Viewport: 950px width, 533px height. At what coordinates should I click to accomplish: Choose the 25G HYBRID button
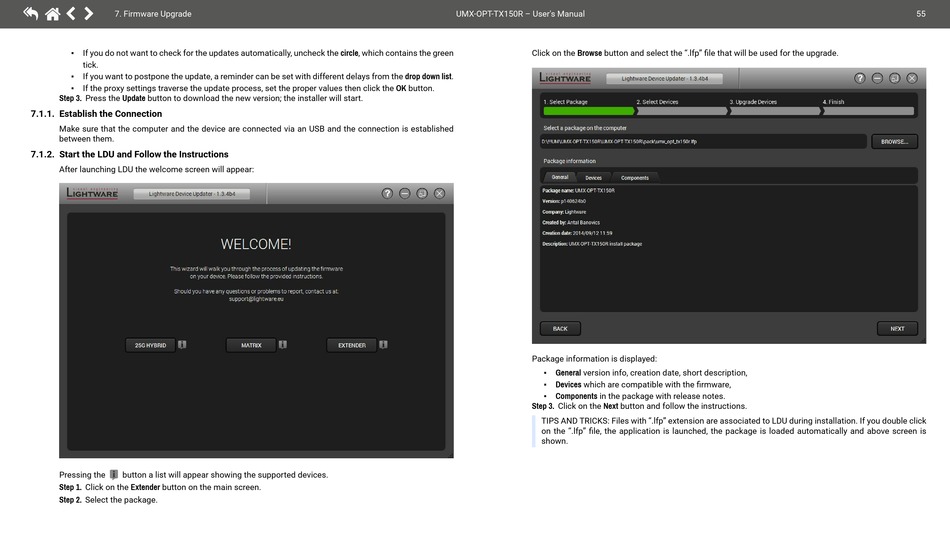click(x=150, y=345)
